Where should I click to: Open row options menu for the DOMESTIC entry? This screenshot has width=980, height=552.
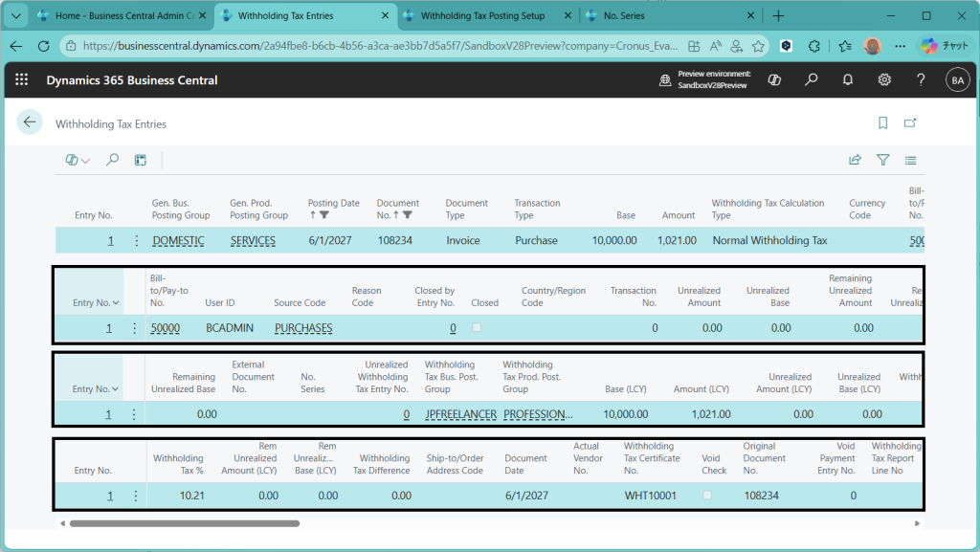click(136, 241)
